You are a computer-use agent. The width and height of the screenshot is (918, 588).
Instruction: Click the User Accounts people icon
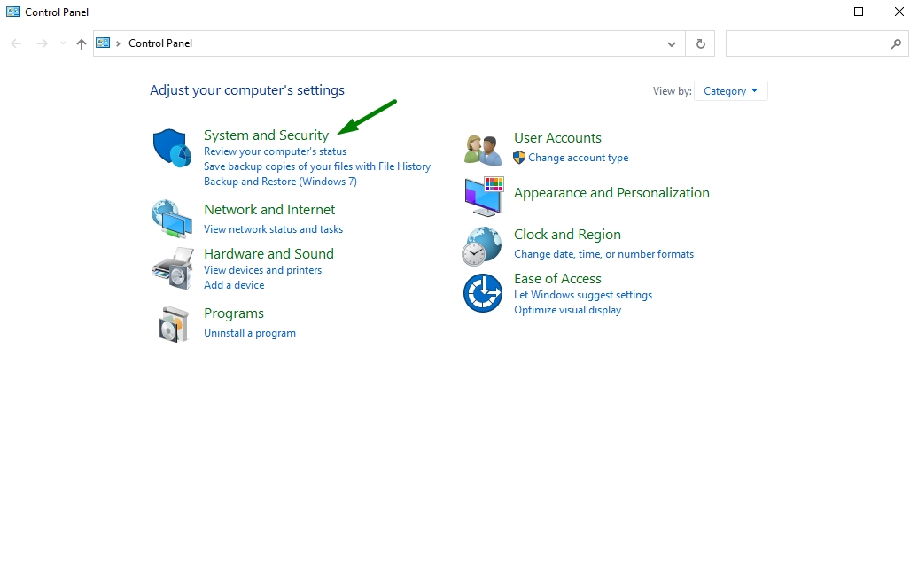tap(483, 150)
